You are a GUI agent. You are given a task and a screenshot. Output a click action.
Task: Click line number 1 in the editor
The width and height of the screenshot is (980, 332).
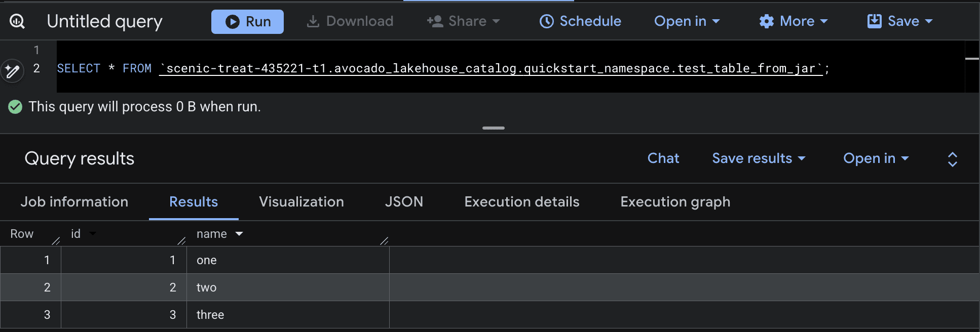coord(36,50)
